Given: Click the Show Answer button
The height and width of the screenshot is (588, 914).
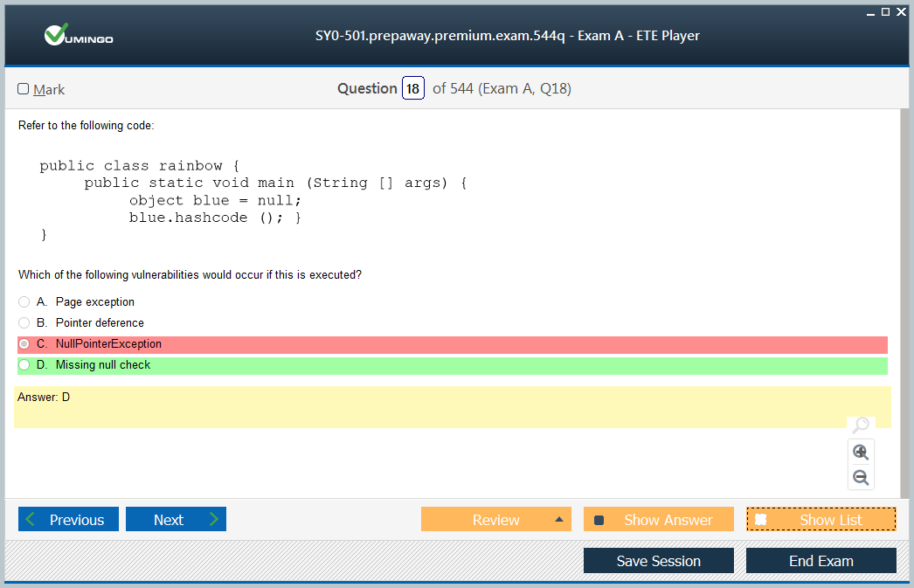Looking at the screenshot, I should (659, 519).
